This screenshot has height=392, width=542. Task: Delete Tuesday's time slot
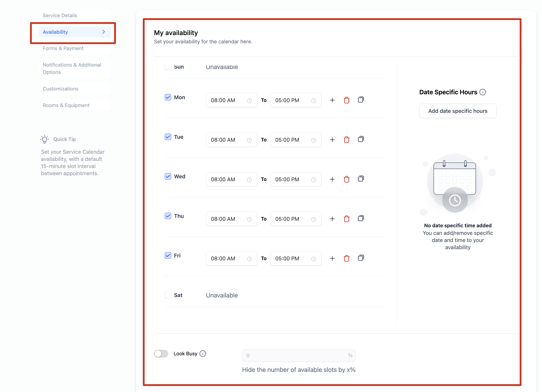346,140
